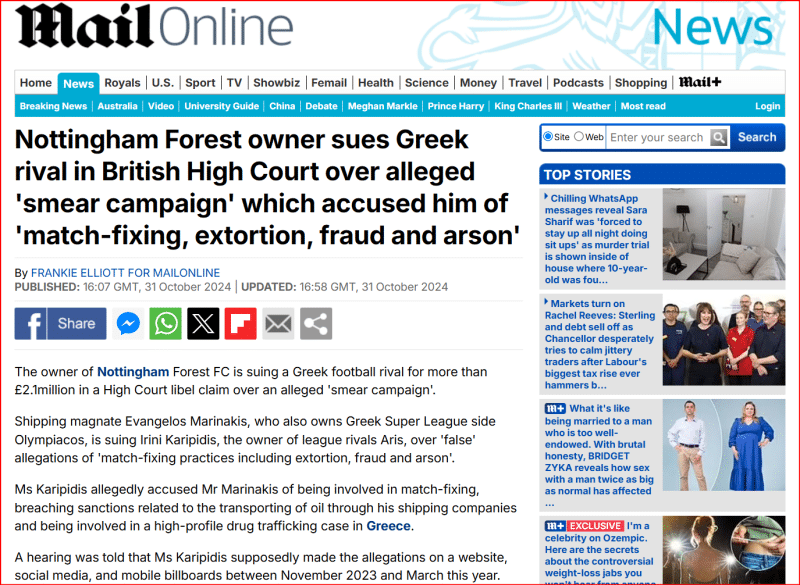800x585 pixels.
Task: Open the generic share options icon
Action: [316, 323]
